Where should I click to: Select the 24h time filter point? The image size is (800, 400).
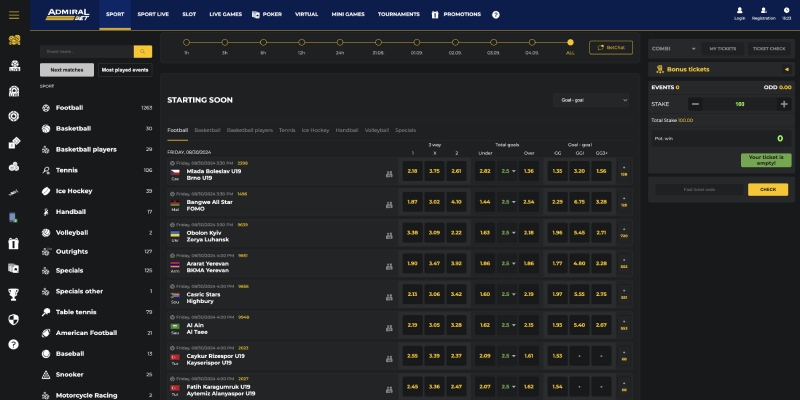pos(340,42)
